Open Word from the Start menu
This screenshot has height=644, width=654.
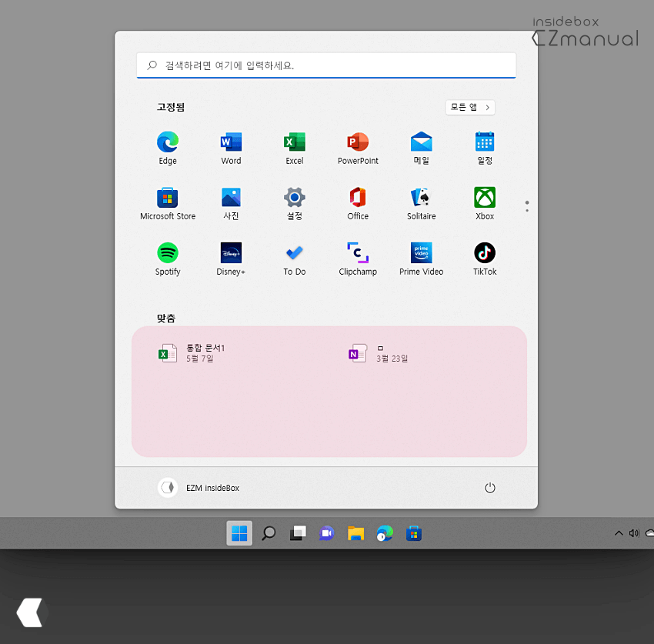tap(231, 142)
